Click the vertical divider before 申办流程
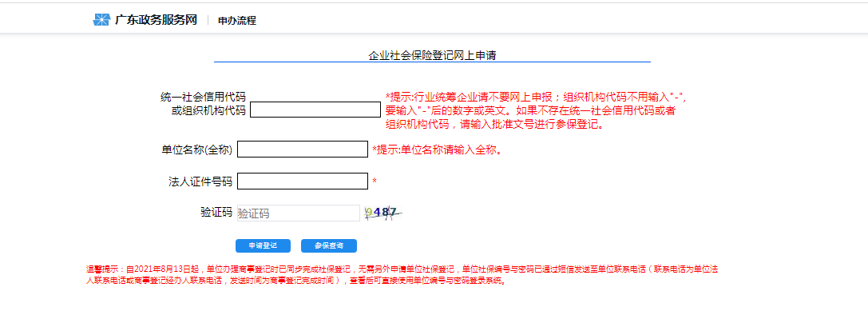This screenshot has width=868, height=327. [x=208, y=21]
